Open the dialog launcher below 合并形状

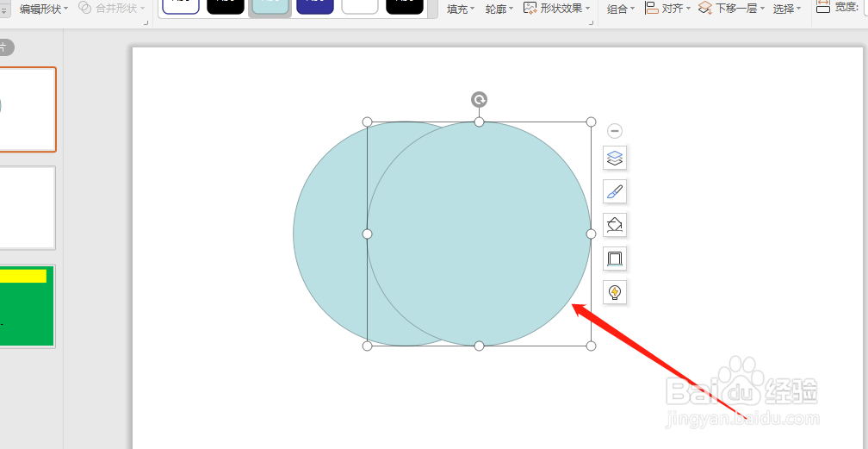click(146, 22)
